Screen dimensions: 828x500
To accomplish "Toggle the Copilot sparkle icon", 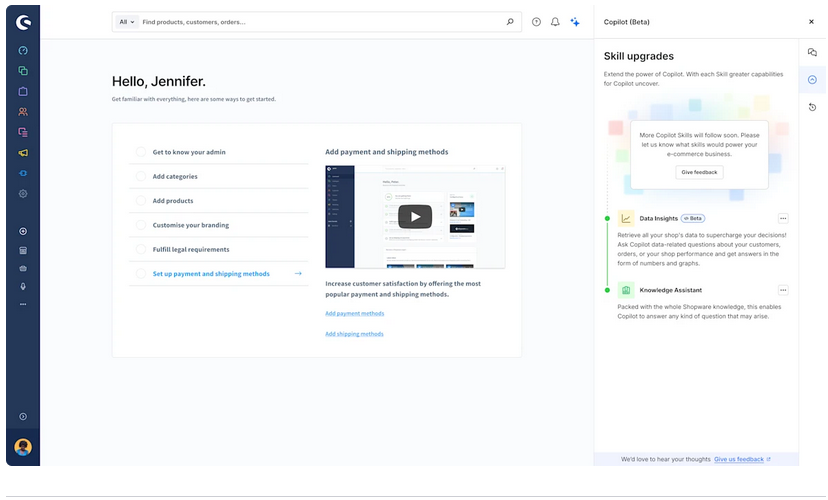I will tap(575, 22).
